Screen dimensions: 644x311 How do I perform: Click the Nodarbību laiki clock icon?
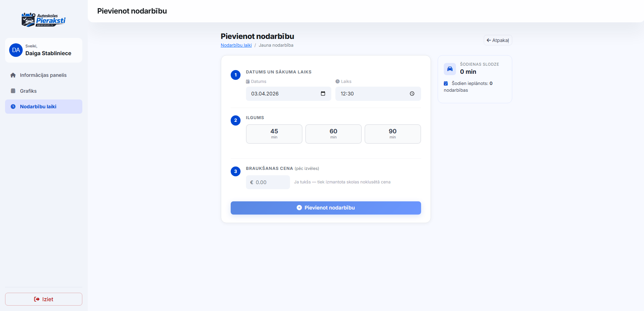click(x=13, y=107)
